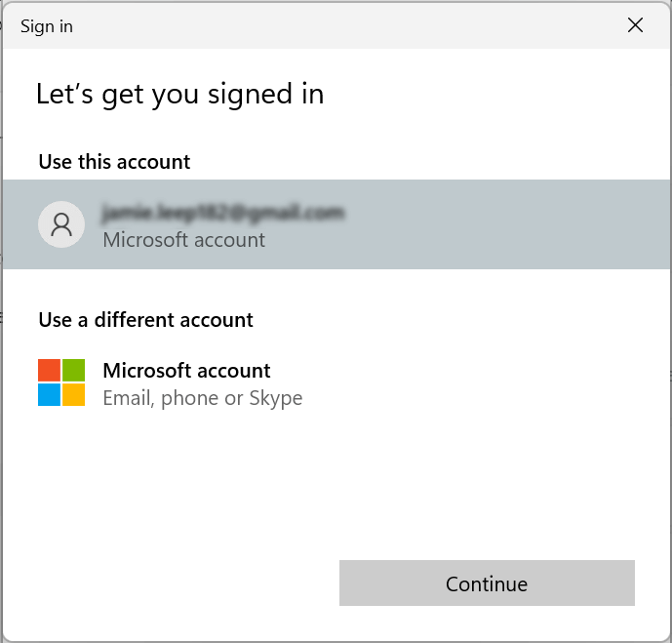The width and height of the screenshot is (672, 643).
Task: Choose bold 'Microsoft account' under different account
Action: pyautogui.click(x=186, y=371)
